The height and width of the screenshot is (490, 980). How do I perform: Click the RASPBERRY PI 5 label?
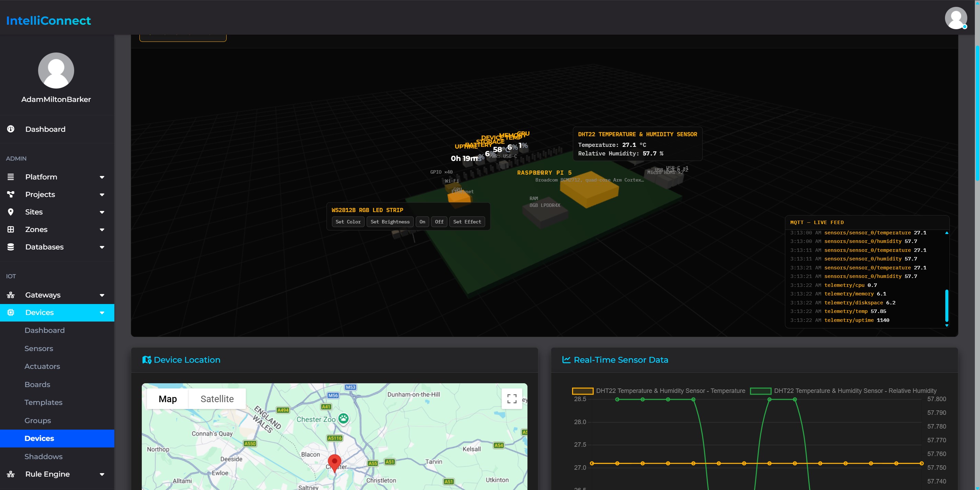(x=544, y=173)
